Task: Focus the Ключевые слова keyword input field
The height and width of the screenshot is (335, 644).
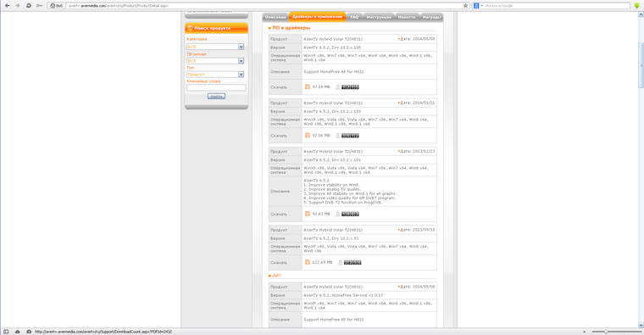Action: (x=216, y=87)
